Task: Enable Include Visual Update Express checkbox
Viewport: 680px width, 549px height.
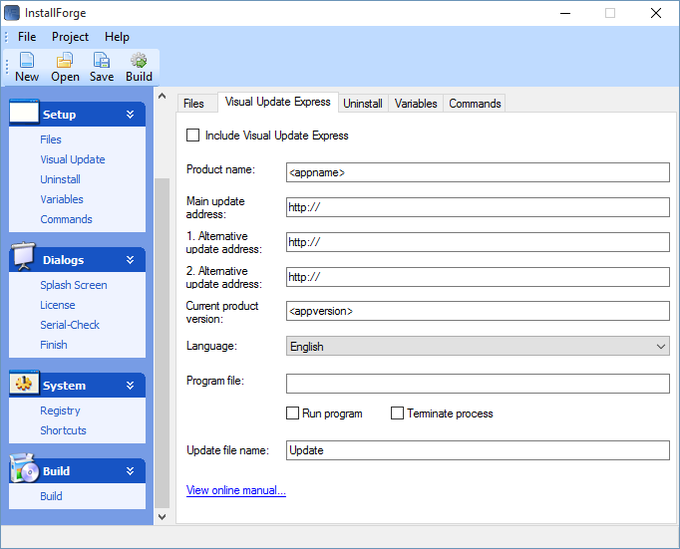Action: [x=193, y=135]
